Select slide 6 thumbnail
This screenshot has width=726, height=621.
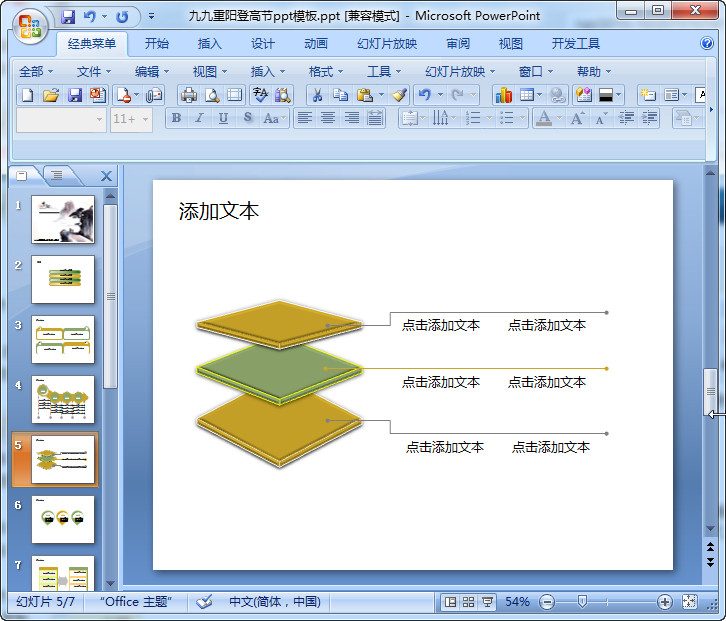tap(63, 520)
